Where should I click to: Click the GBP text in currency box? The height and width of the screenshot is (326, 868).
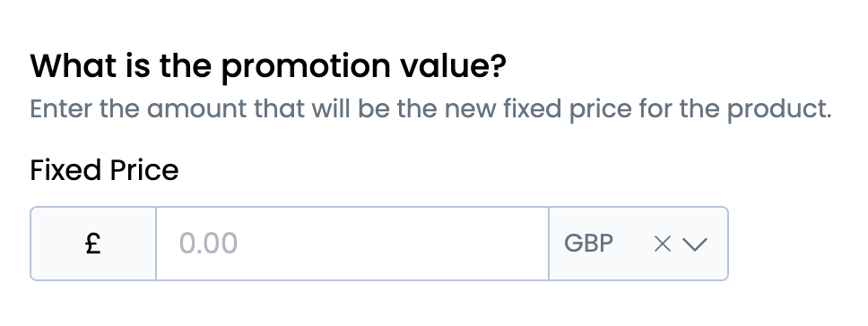[x=588, y=244]
